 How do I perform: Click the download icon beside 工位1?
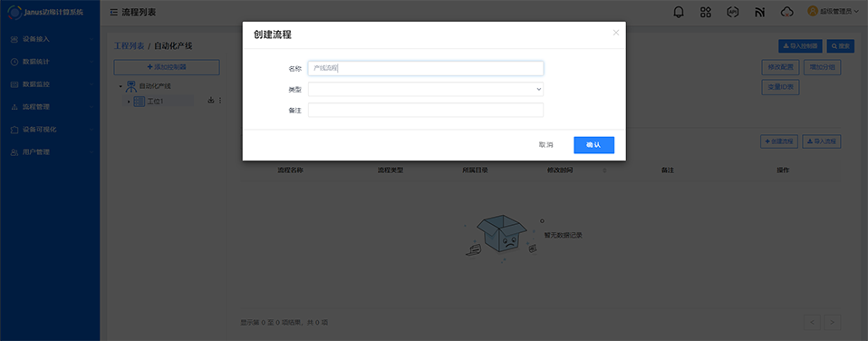(x=210, y=101)
